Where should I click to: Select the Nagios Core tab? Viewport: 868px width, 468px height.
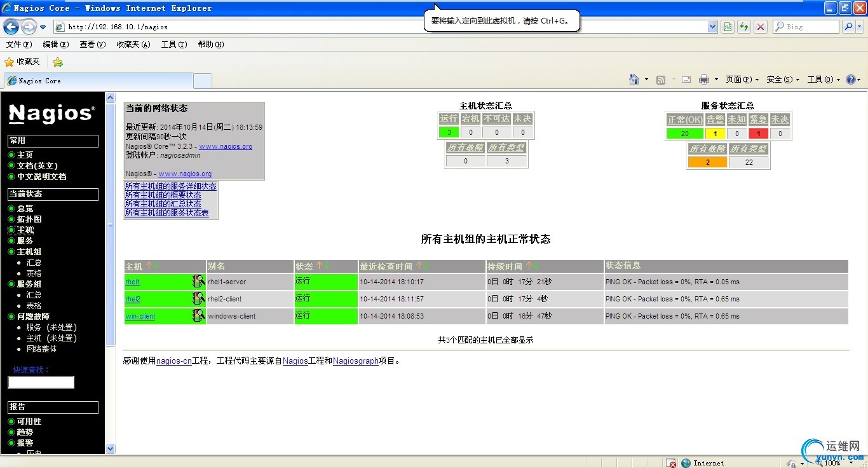pyautogui.click(x=98, y=81)
